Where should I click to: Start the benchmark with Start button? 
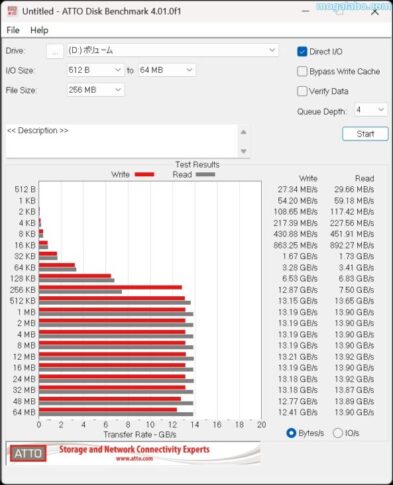pos(365,134)
